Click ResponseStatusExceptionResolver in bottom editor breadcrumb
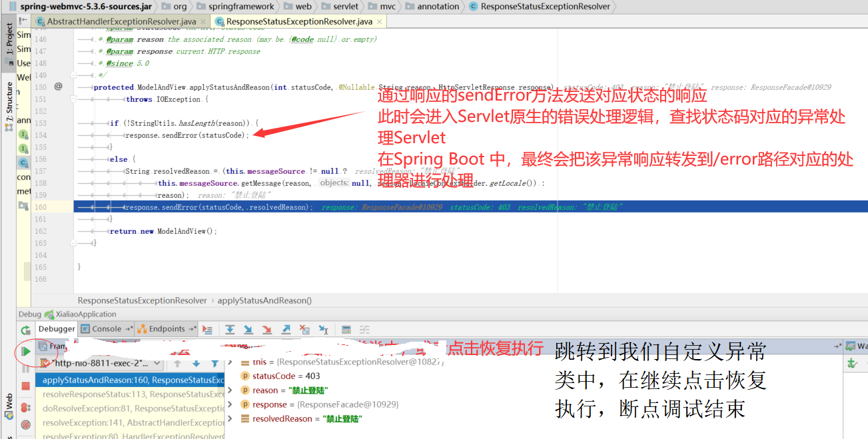The image size is (868, 439). pyautogui.click(x=143, y=300)
